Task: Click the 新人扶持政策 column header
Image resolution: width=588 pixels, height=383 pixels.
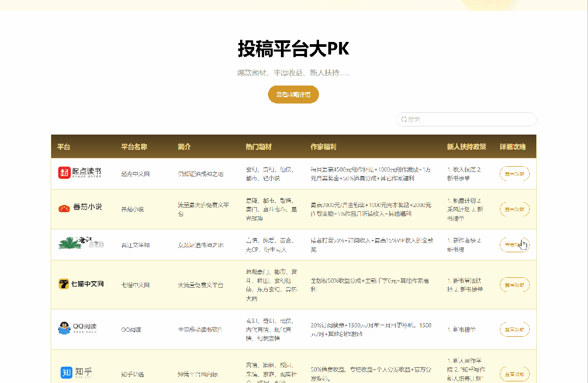Action: coord(466,147)
